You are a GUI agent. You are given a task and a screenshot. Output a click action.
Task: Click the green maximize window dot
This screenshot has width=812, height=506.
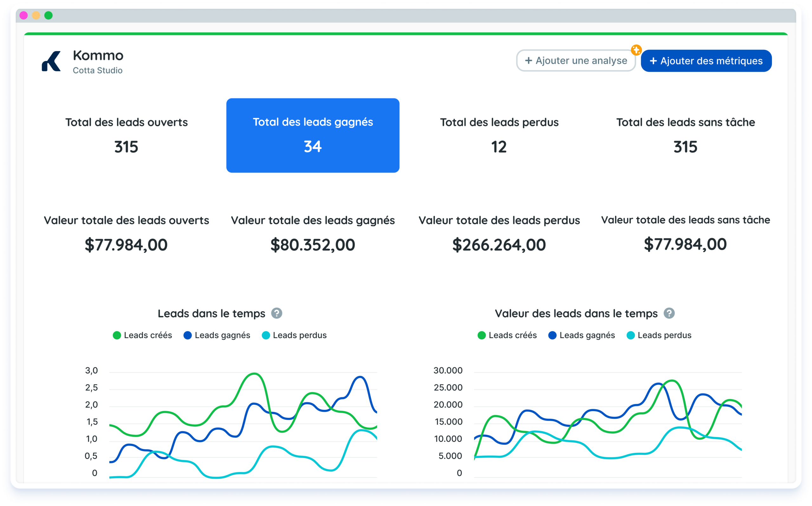(x=49, y=16)
